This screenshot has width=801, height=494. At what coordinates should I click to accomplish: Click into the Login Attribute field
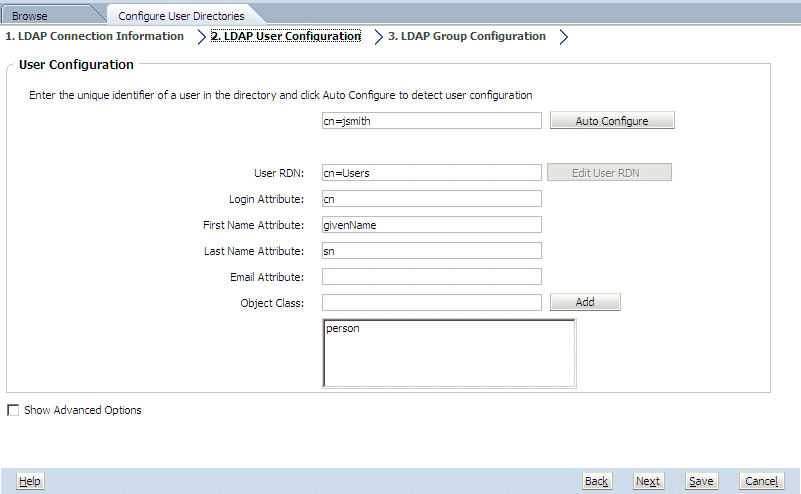click(431, 199)
